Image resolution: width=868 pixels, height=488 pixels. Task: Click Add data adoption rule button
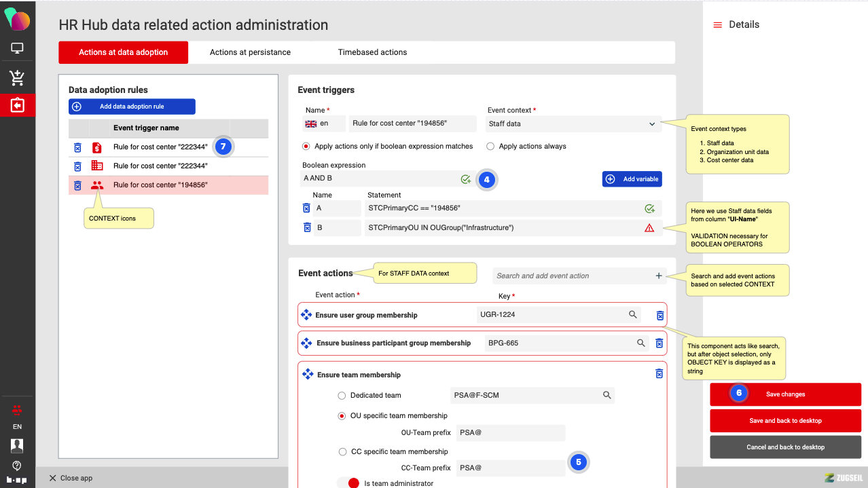coord(132,107)
